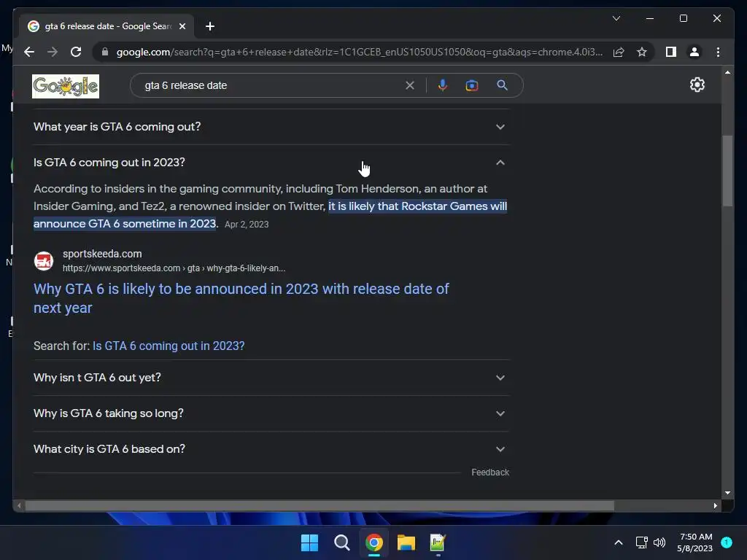Viewport: 747px width, 560px height.
Task: Click the horizontal scrollbar thumb
Action: coord(320,506)
